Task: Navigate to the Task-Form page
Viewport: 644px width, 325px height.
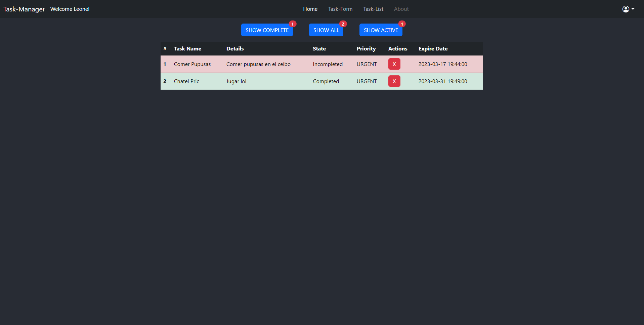Action: tap(340, 9)
